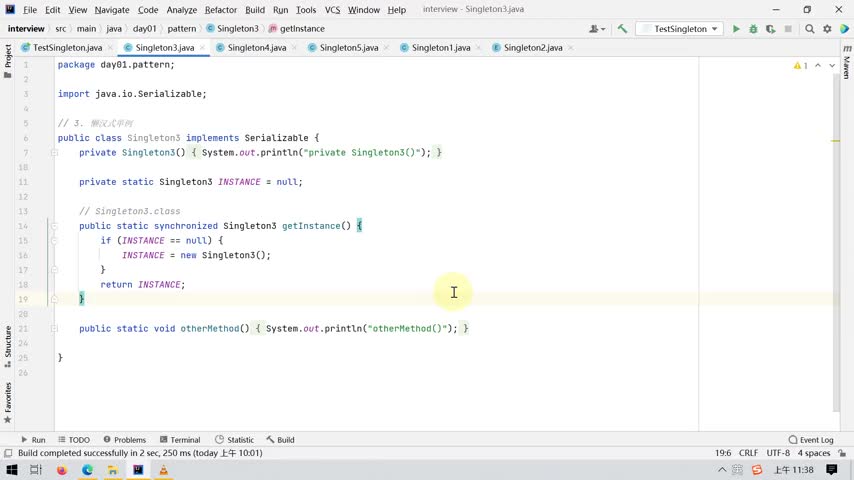Viewport: 854px width, 480px height.
Task: Open the Maven tool window on right sidebar
Action: [x=846, y=62]
